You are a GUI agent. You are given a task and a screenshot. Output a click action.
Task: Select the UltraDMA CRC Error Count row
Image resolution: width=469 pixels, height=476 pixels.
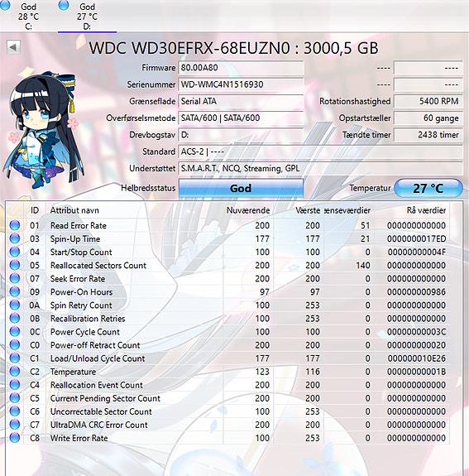[x=227, y=425]
